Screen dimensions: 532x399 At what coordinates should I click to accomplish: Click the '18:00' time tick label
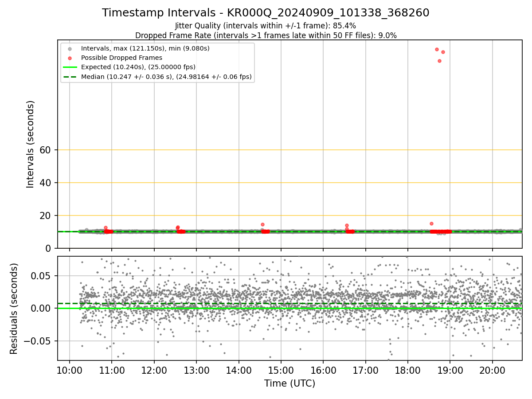(x=408, y=370)
